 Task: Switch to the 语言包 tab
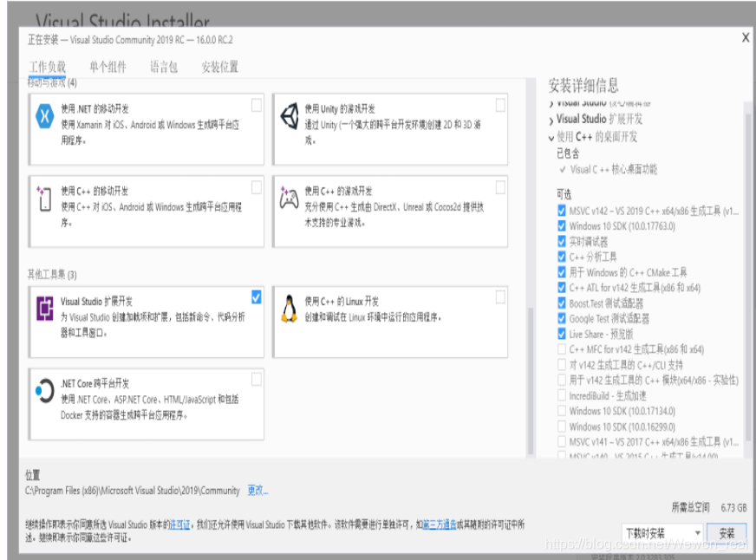coord(164,67)
